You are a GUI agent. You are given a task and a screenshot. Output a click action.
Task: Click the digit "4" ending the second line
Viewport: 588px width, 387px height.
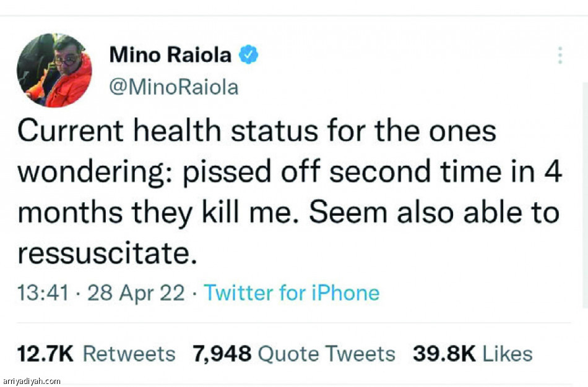click(554, 172)
